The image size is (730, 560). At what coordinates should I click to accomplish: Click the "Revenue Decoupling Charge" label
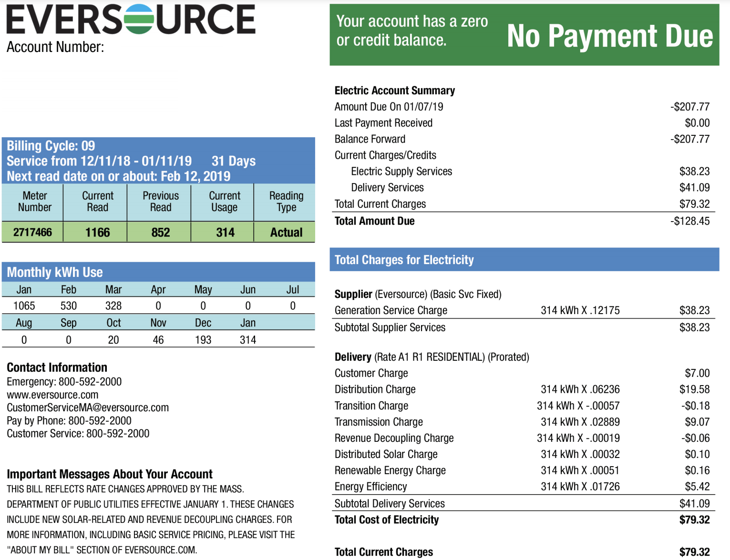pos(394,438)
